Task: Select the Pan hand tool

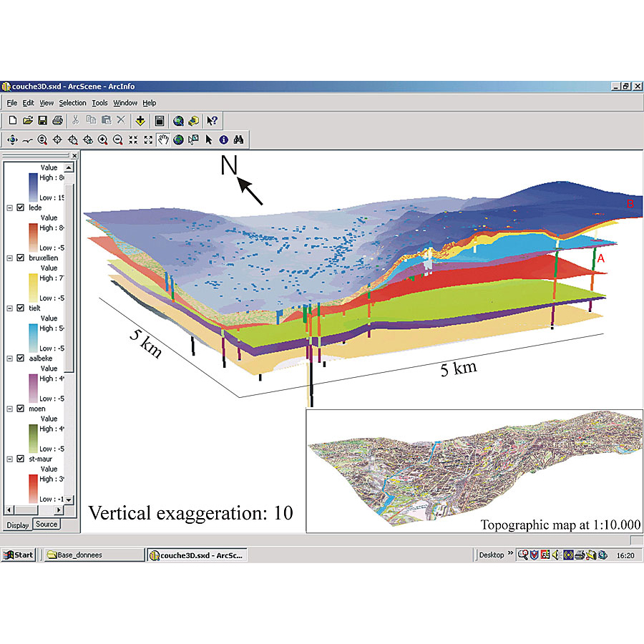Action: (163, 140)
